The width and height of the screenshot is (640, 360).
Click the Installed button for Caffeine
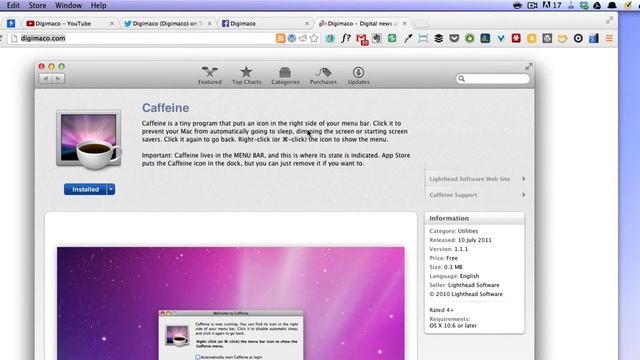tap(85, 189)
